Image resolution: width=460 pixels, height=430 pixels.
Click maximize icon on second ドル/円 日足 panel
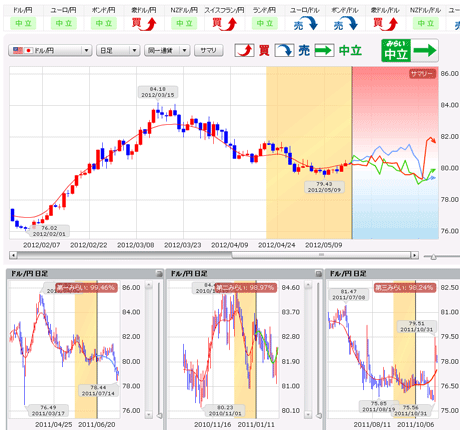click(x=318, y=274)
